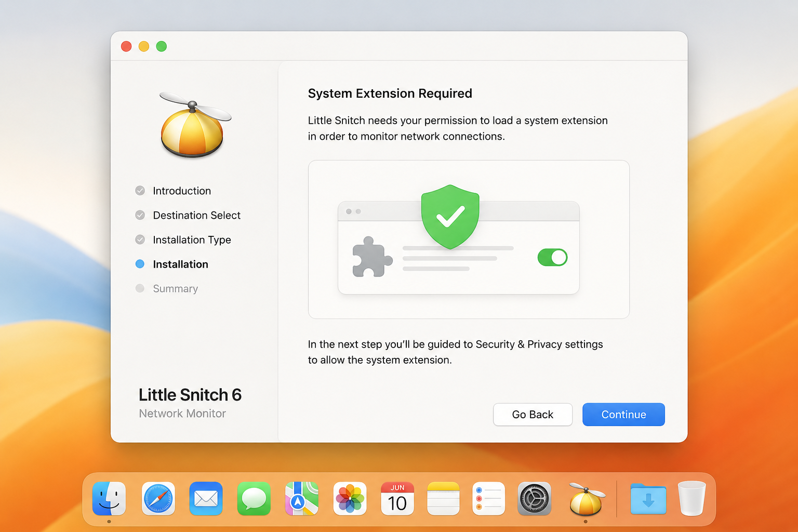
Task: Click the illustration window mock title bar
Action: point(458,211)
